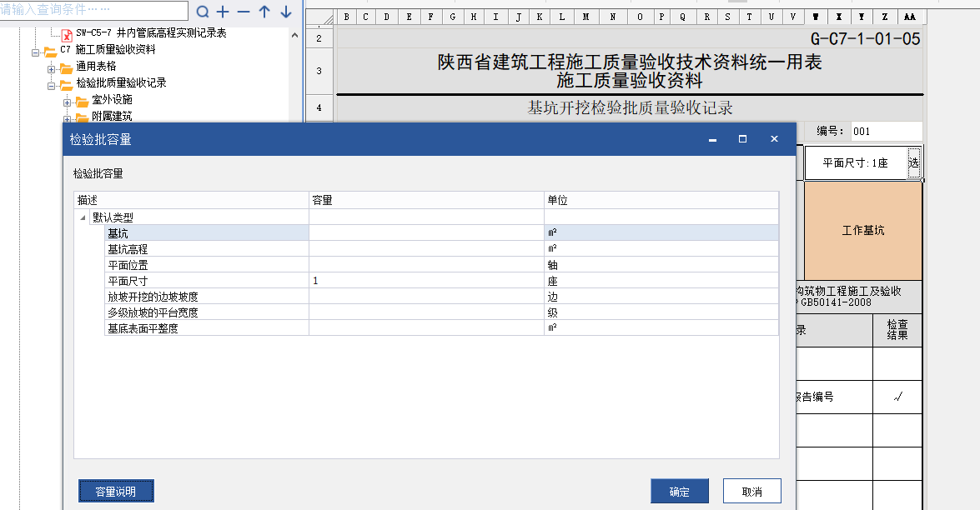980x510 pixels.
Task: Select the 基底表面平整度 row
Action: 441,327
